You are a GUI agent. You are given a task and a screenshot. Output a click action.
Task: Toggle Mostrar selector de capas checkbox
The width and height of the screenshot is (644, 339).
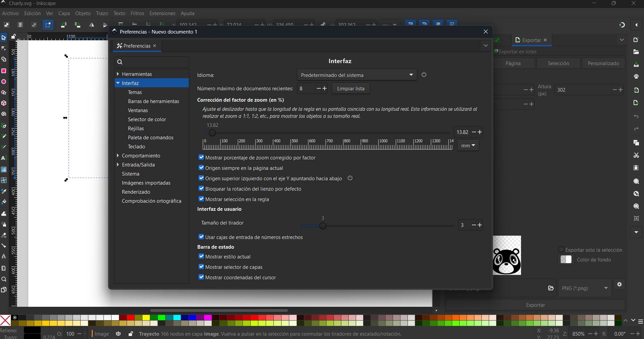(201, 267)
